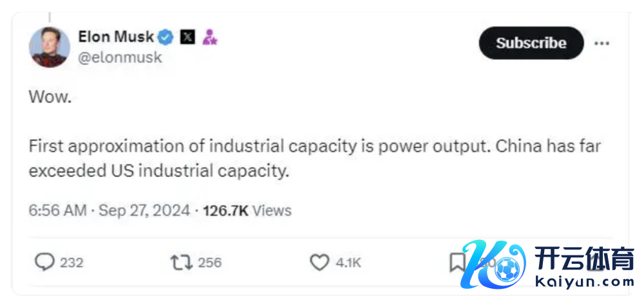
Task: Click the Elon Musk display name
Action: pos(116,36)
